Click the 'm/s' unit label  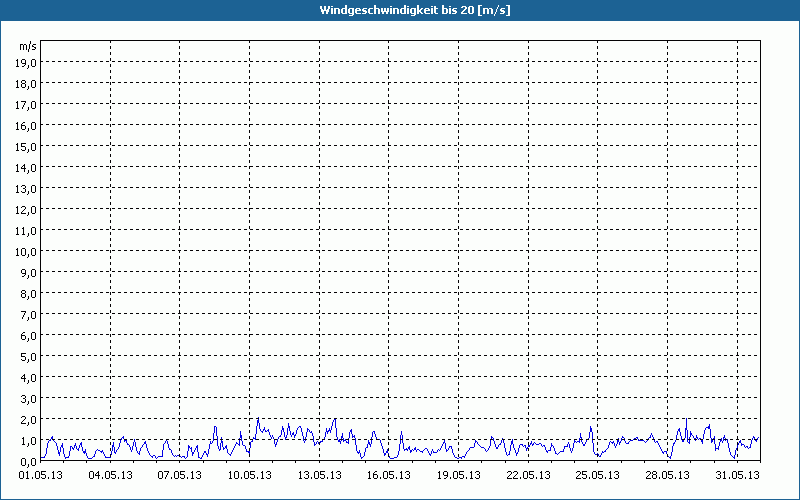pos(28,46)
